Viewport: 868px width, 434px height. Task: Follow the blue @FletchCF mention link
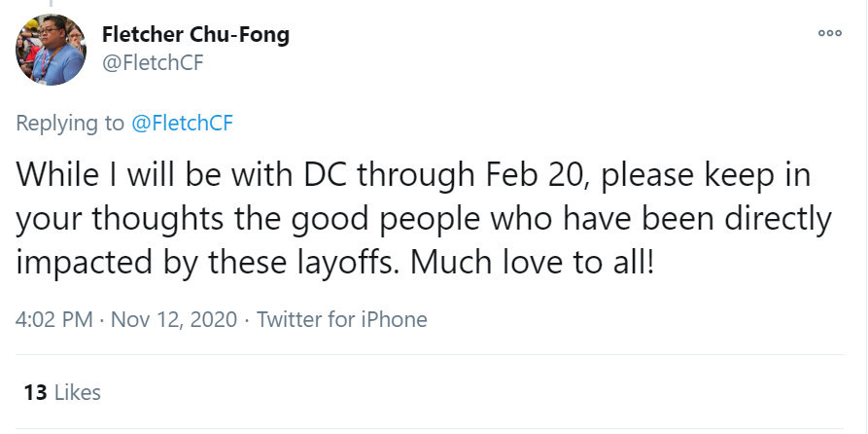pyautogui.click(x=182, y=123)
